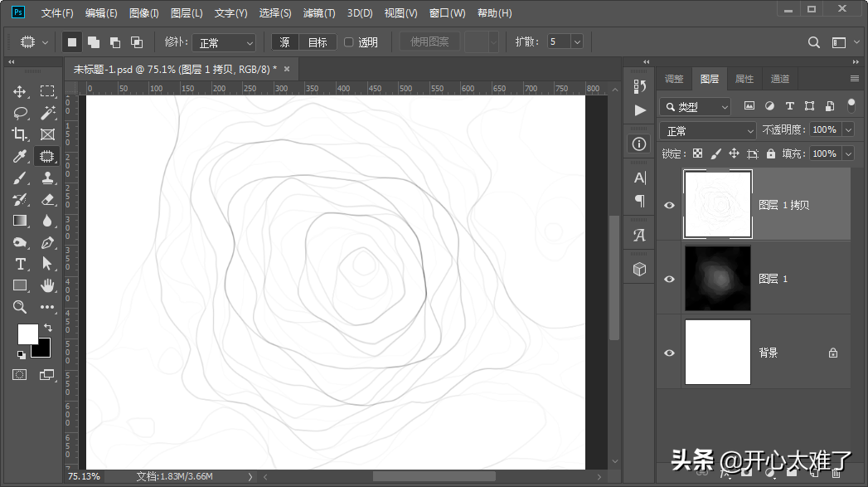Select the Magic Wand tool
868x487 pixels.
pyautogui.click(x=47, y=113)
